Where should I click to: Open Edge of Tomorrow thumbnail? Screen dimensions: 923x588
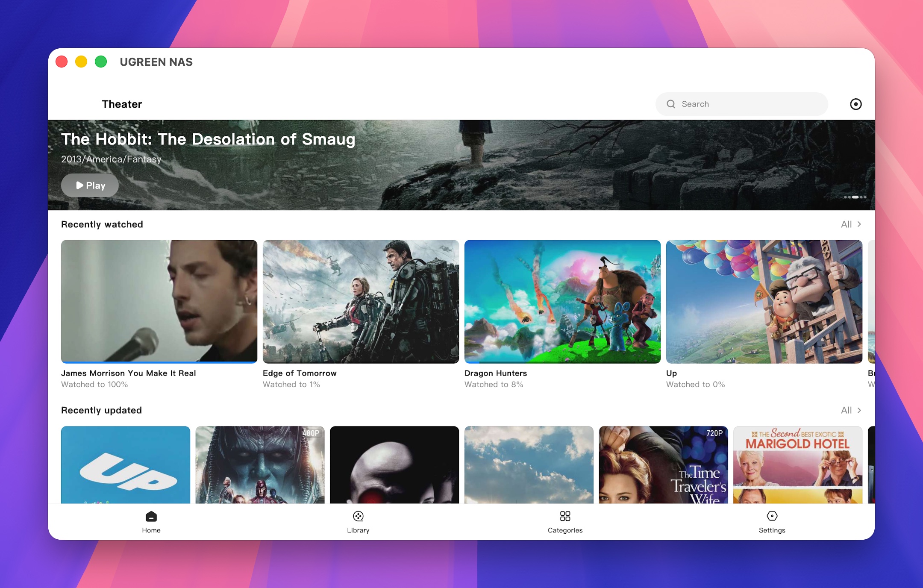pyautogui.click(x=361, y=302)
